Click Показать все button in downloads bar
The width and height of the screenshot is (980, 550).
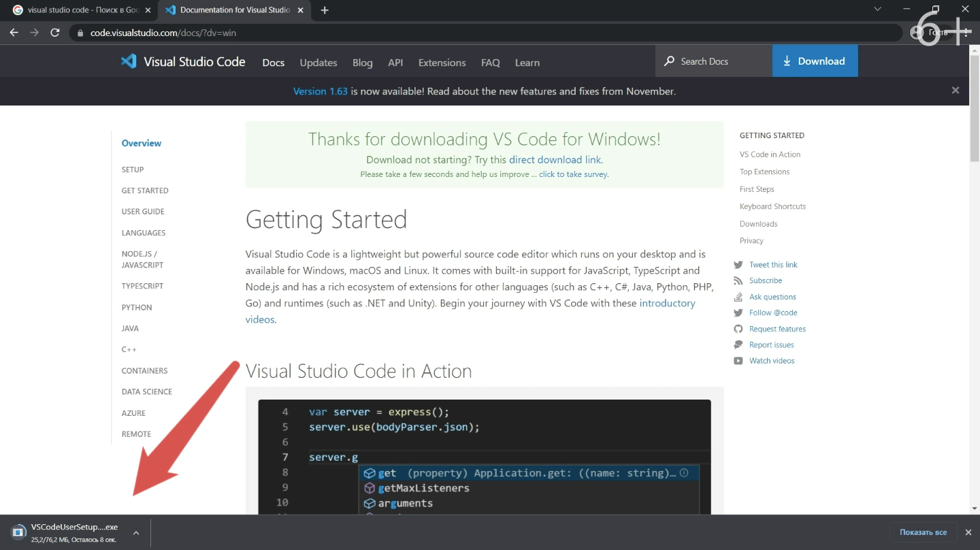[924, 532]
